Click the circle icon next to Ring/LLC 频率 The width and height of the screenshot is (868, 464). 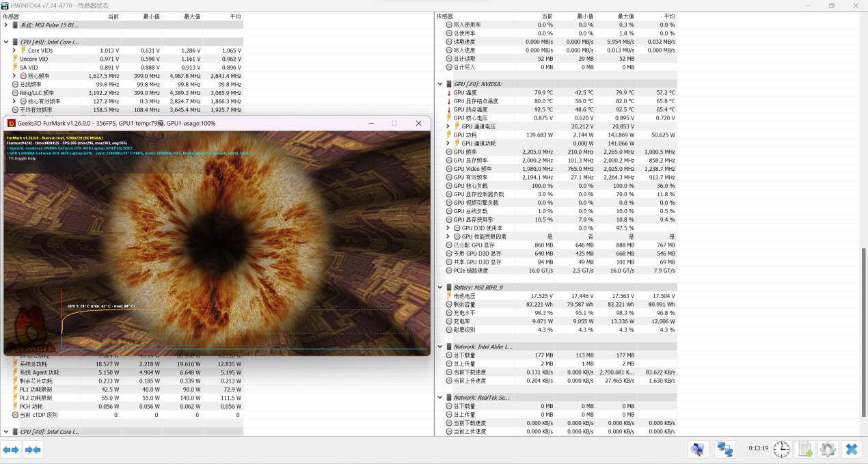(15, 93)
